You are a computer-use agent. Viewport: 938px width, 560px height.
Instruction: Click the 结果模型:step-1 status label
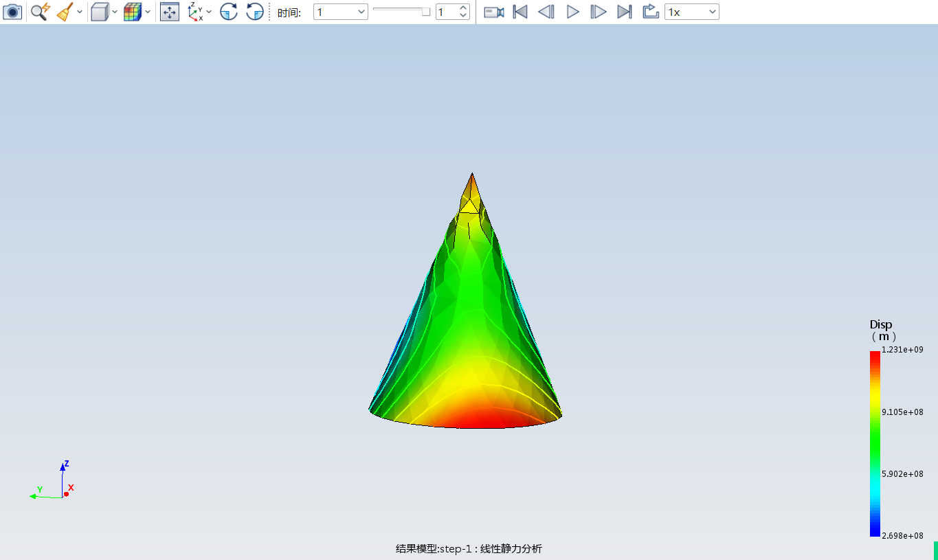[469, 549]
